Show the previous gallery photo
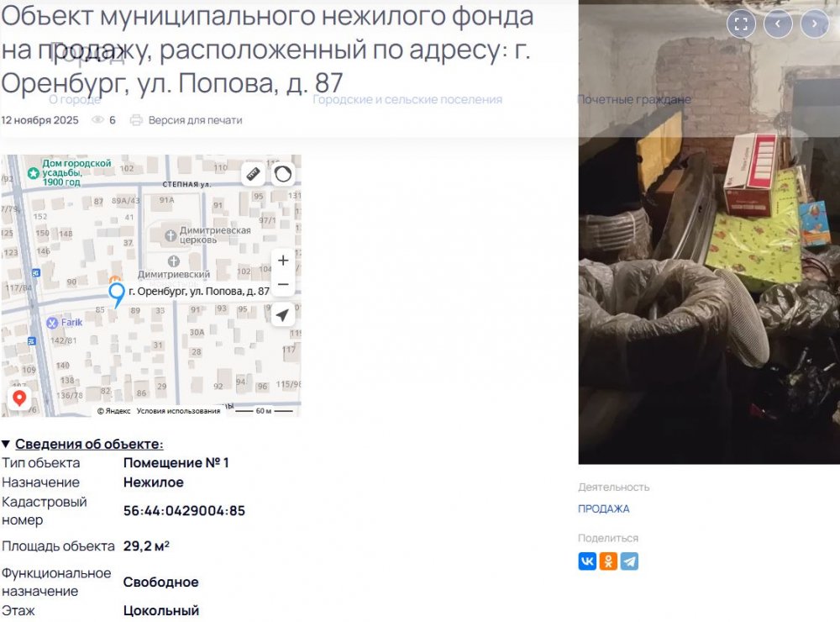 [778, 24]
